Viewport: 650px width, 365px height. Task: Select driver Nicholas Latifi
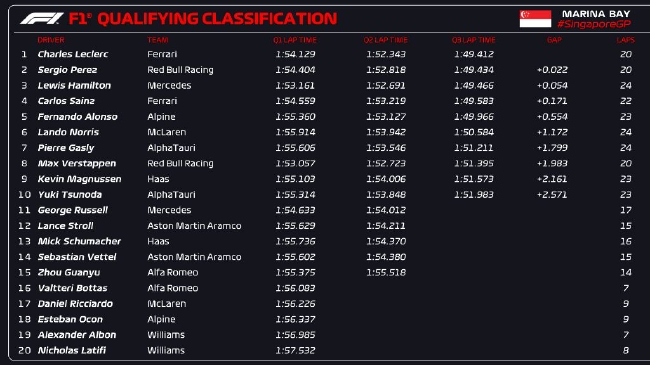pyautogui.click(x=72, y=350)
